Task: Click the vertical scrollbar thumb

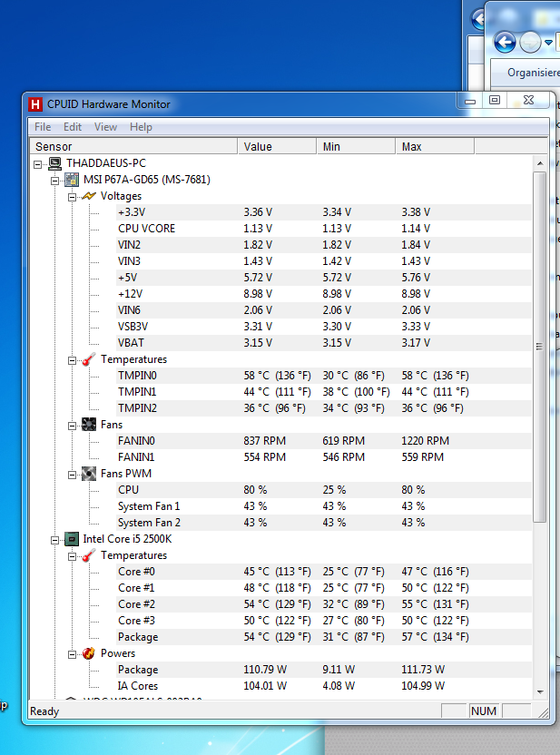Action: pyautogui.click(x=540, y=347)
